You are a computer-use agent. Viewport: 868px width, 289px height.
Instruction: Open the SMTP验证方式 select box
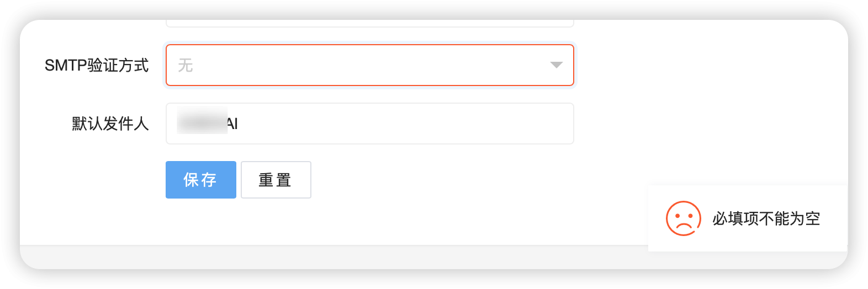coord(370,65)
